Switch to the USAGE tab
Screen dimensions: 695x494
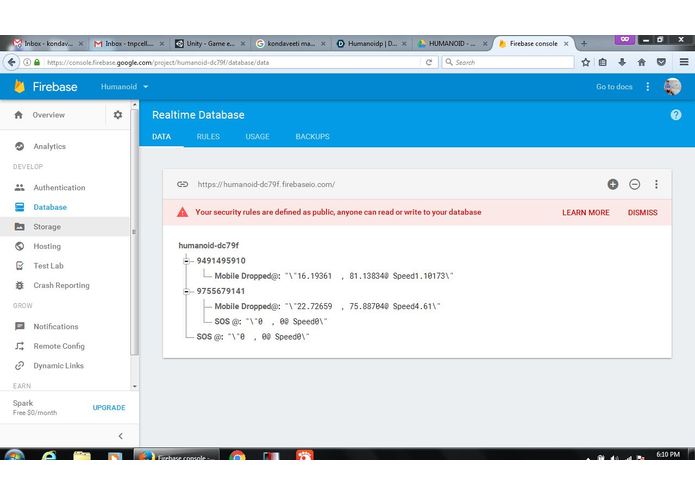coord(258,136)
